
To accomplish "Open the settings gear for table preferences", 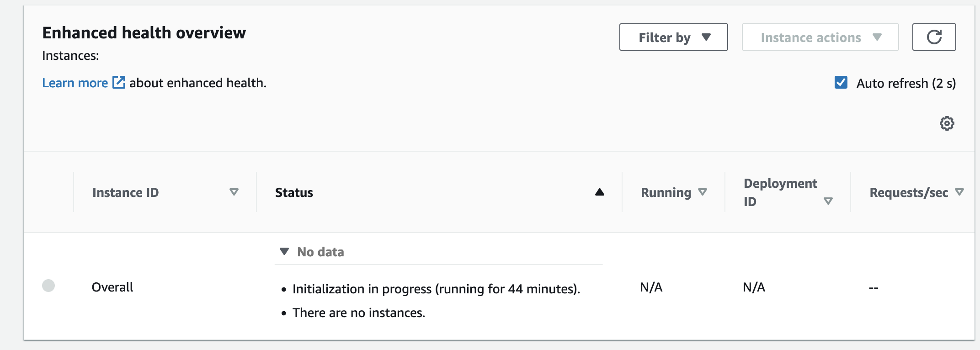I will pos(947,123).
